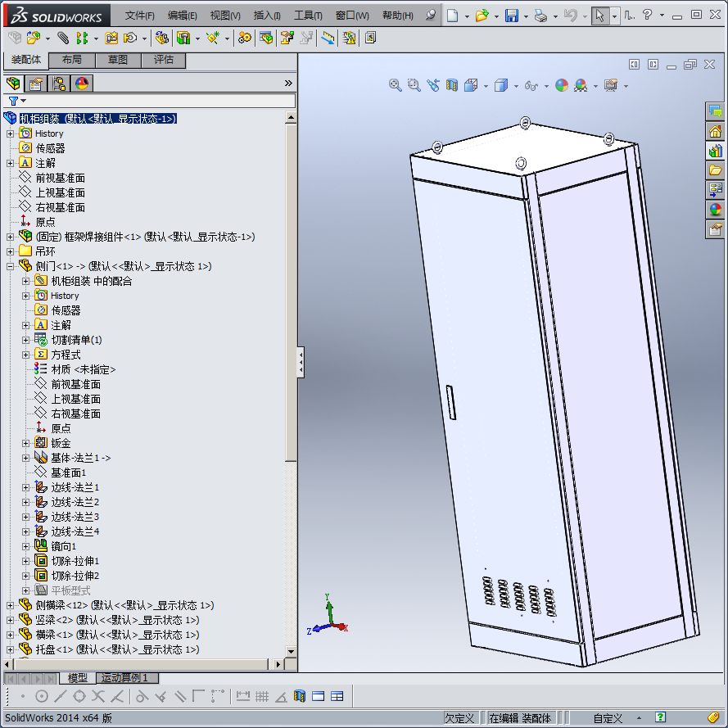Select 托盘<1> component in the tree
Image resolution: width=728 pixels, height=728 pixels.
117,649
